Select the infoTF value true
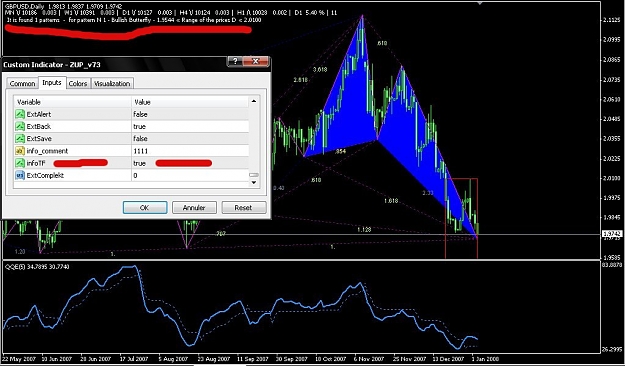 point(140,163)
